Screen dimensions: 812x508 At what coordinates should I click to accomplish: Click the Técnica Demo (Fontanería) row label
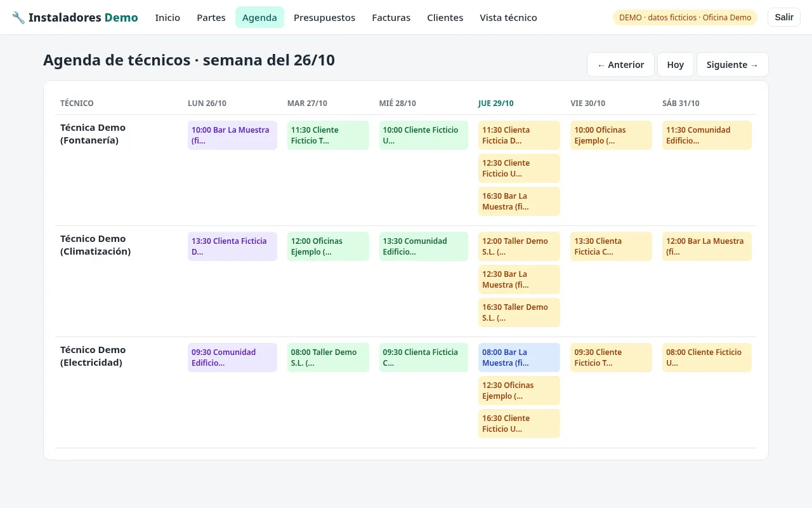click(x=93, y=134)
